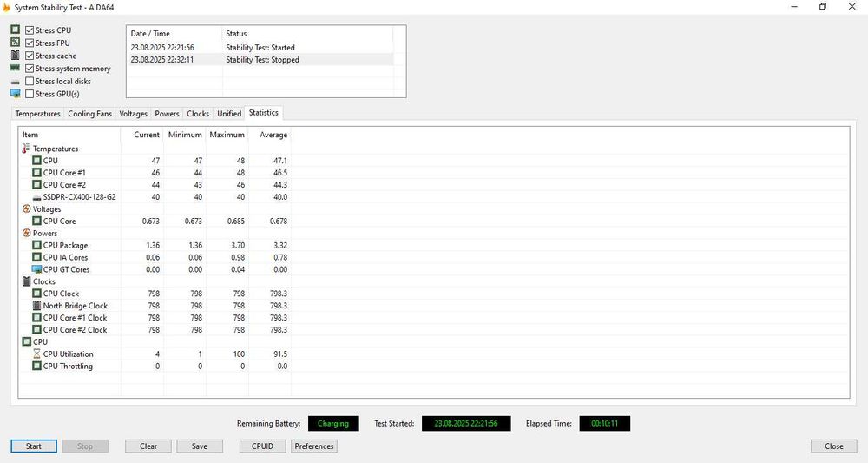Open the Unified tab
This screenshot has width=868, height=463.
point(229,114)
